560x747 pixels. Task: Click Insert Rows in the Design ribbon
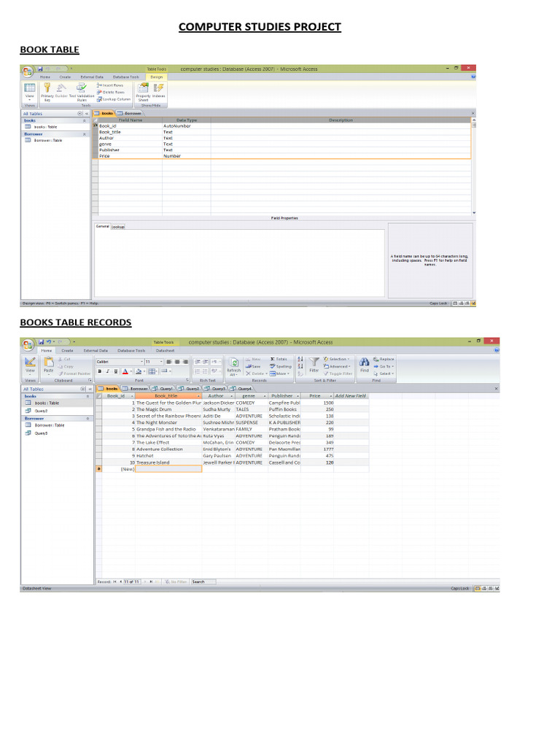point(110,85)
